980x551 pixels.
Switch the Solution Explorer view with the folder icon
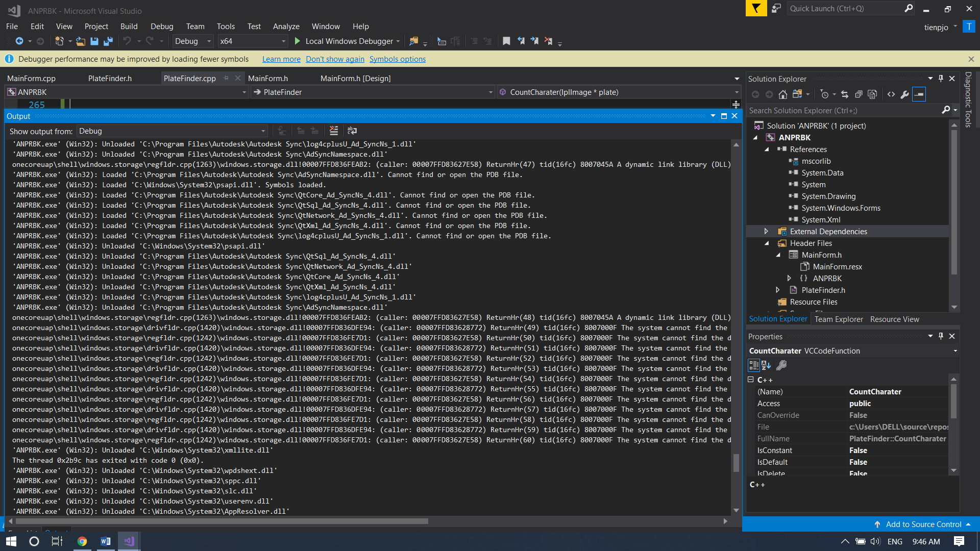click(797, 94)
